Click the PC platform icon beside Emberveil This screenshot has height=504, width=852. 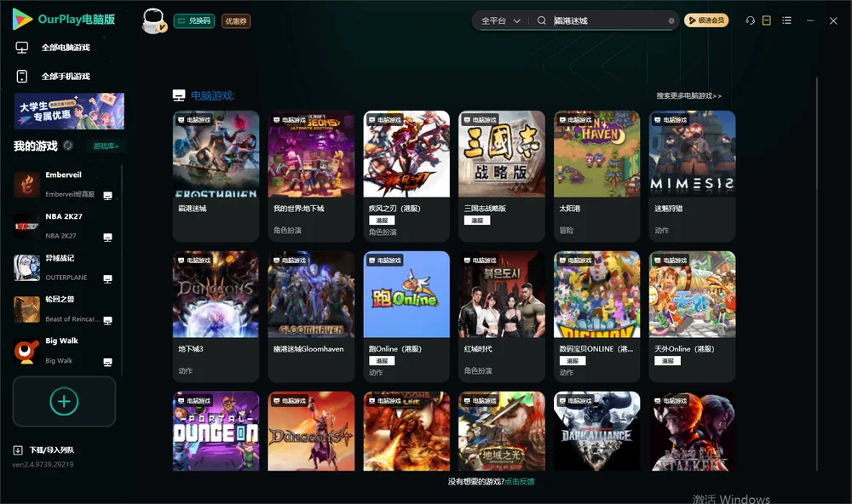click(x=107, y=196)
